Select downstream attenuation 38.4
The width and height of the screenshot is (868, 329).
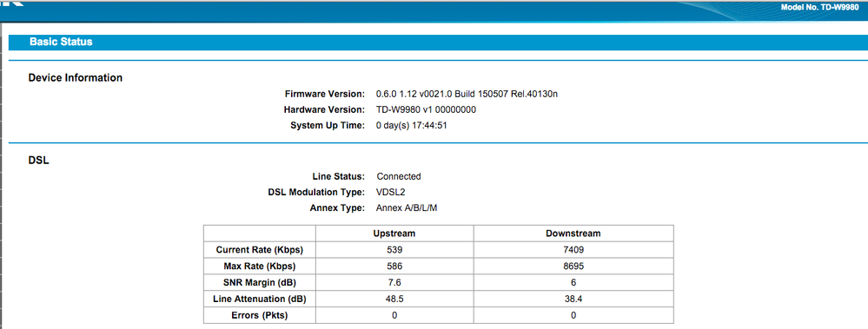[x=573, y=299]
